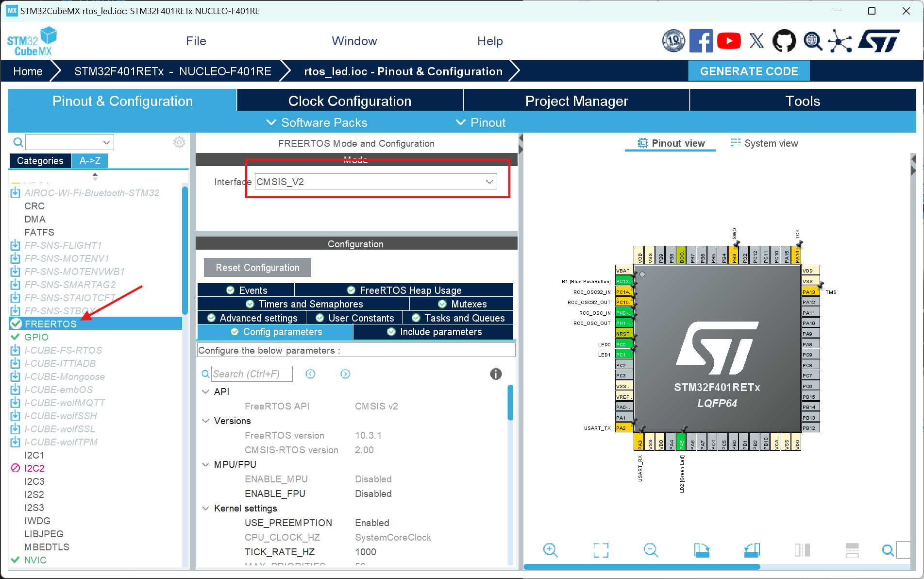This screenshot has width=924, height=579.
Task: Zoom out of the pinout view
Action: (651, 550)
